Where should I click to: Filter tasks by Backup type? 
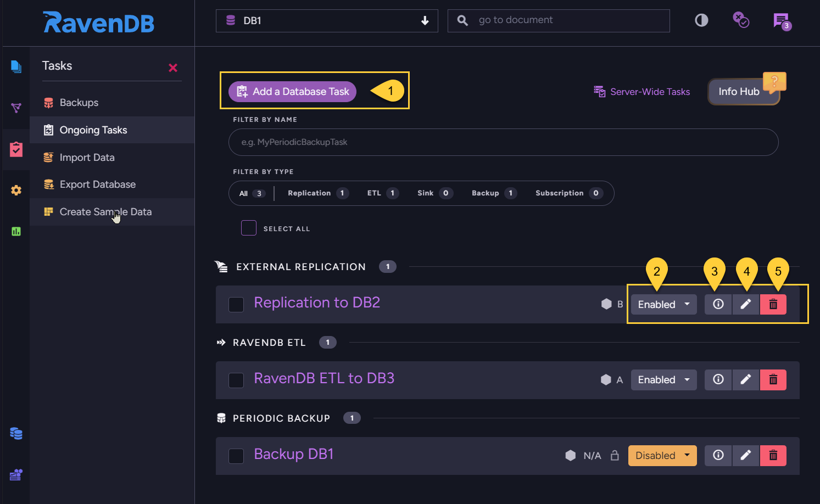tap(494, 193)
